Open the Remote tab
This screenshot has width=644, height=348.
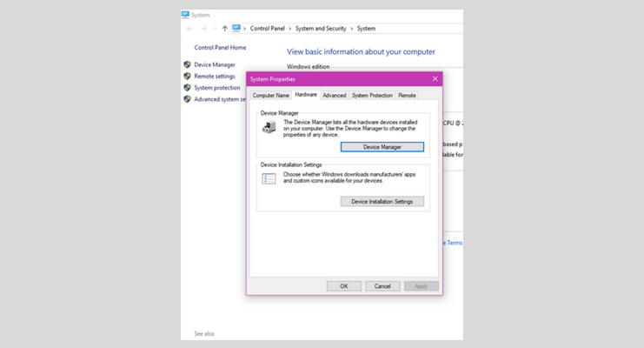407,96
